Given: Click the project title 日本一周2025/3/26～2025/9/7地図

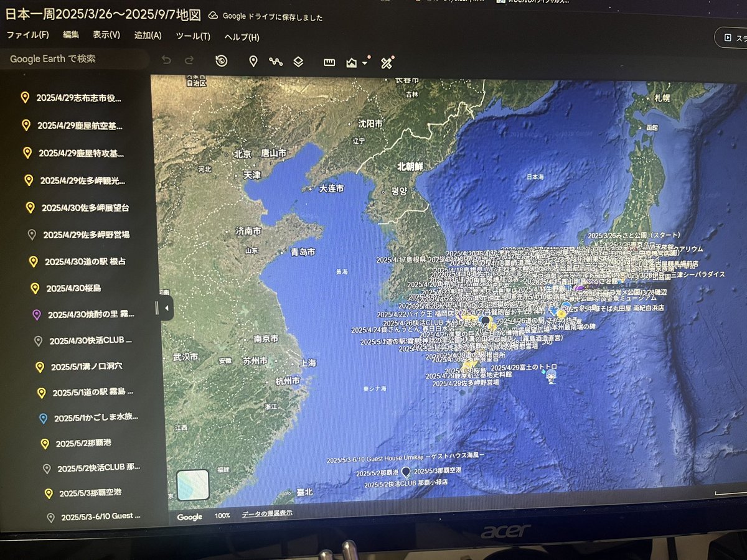Looking at the screenshot, I should (103, 14).
